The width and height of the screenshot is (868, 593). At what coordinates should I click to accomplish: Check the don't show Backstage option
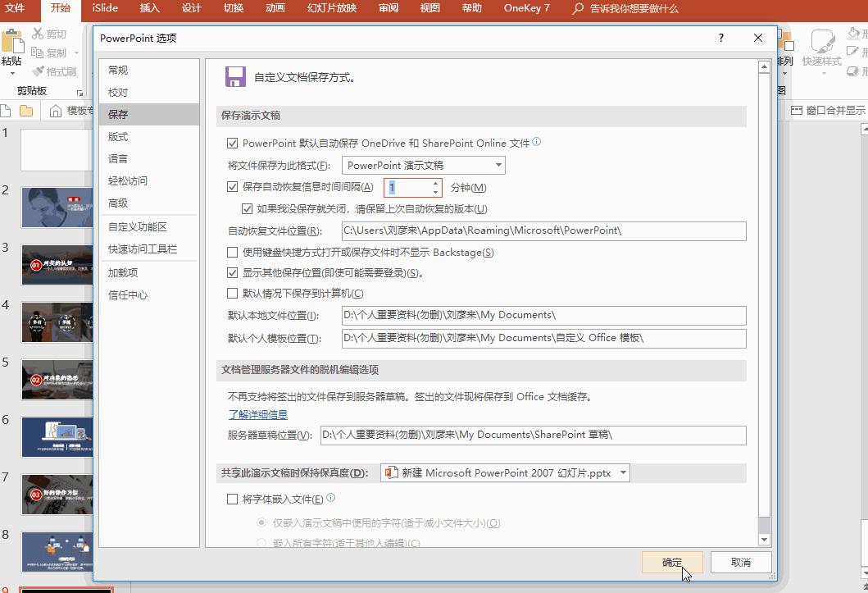[233, 252]
